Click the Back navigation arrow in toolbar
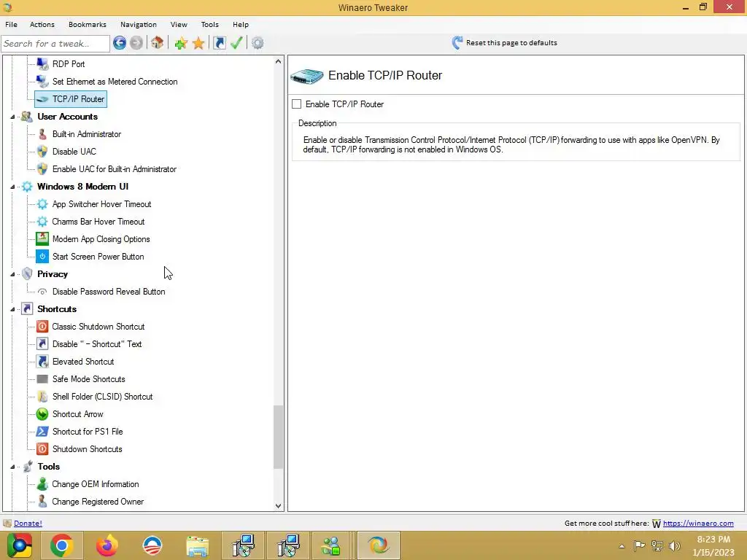Screen dimensions: 747x560 click(x=120, y=43)
